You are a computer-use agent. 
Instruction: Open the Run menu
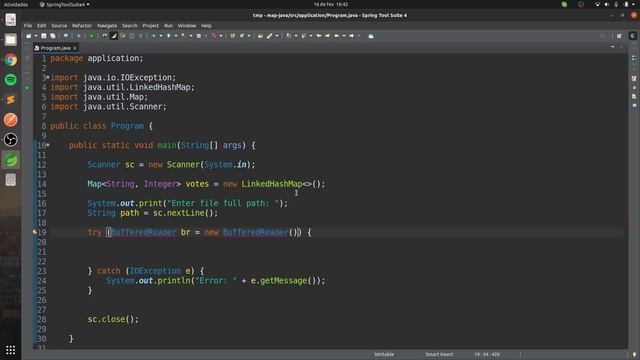point(169,26)
